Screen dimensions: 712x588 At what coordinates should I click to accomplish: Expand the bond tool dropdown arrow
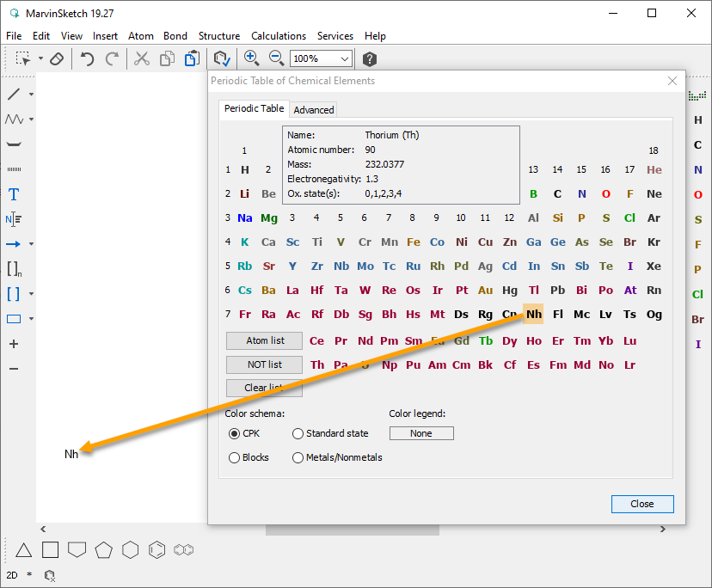[x=31, y=95]
